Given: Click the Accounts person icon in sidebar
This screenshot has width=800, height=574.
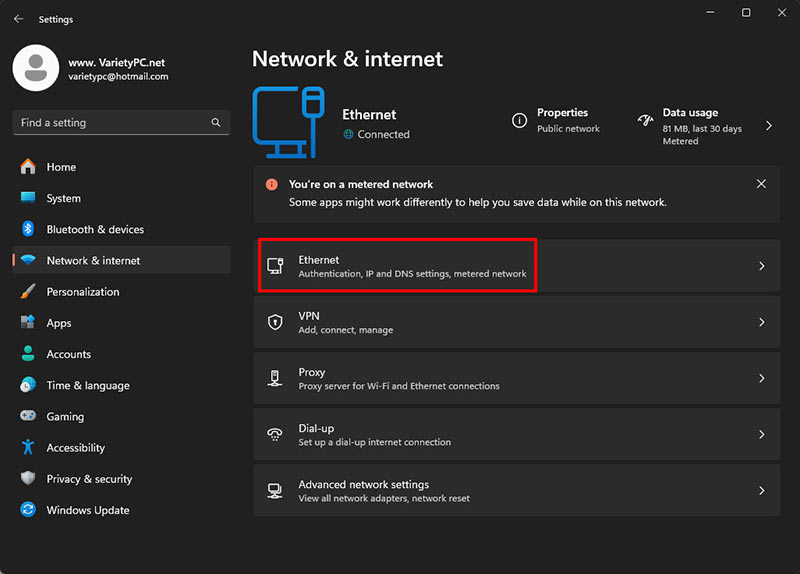Looking at the screenshot, I should point(28,354).
